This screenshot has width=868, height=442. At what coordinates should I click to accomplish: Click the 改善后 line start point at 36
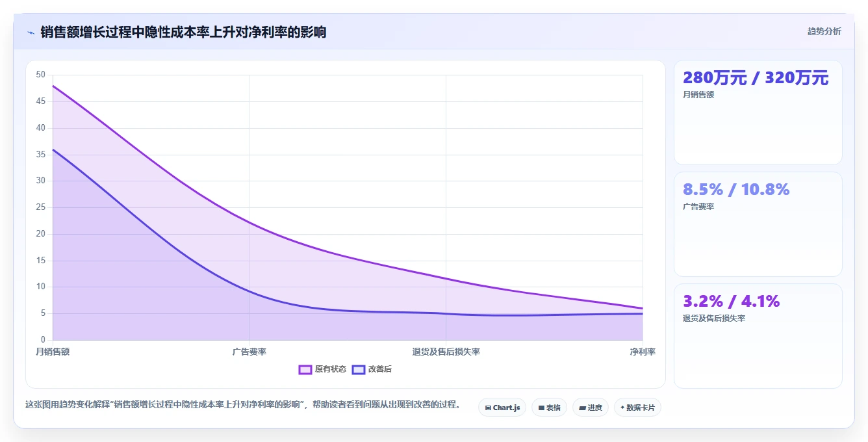pyautogui.click(x=53, y=149)
